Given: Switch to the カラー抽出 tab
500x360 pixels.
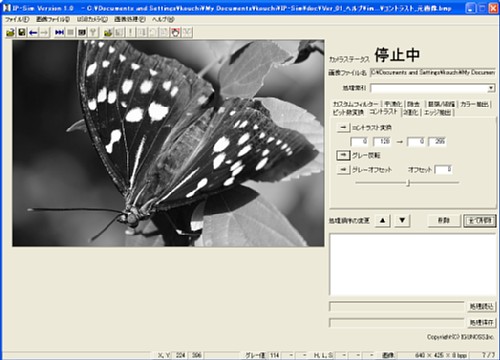Looking at the screenshot, I should click(474, 104).
